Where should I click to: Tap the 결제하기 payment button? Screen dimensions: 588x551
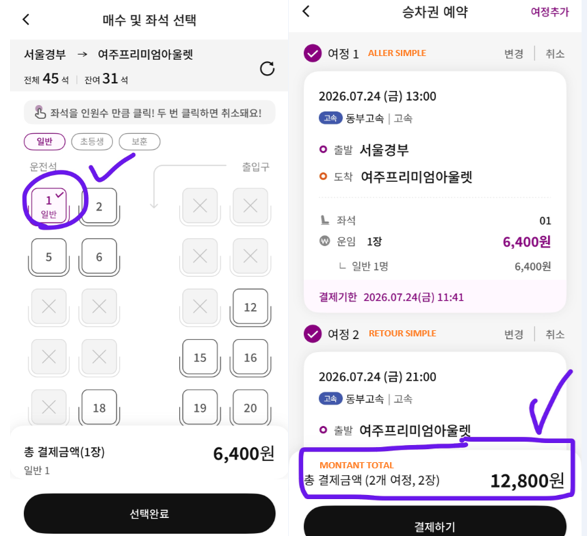pyautogui.click(x=435, y=522)
